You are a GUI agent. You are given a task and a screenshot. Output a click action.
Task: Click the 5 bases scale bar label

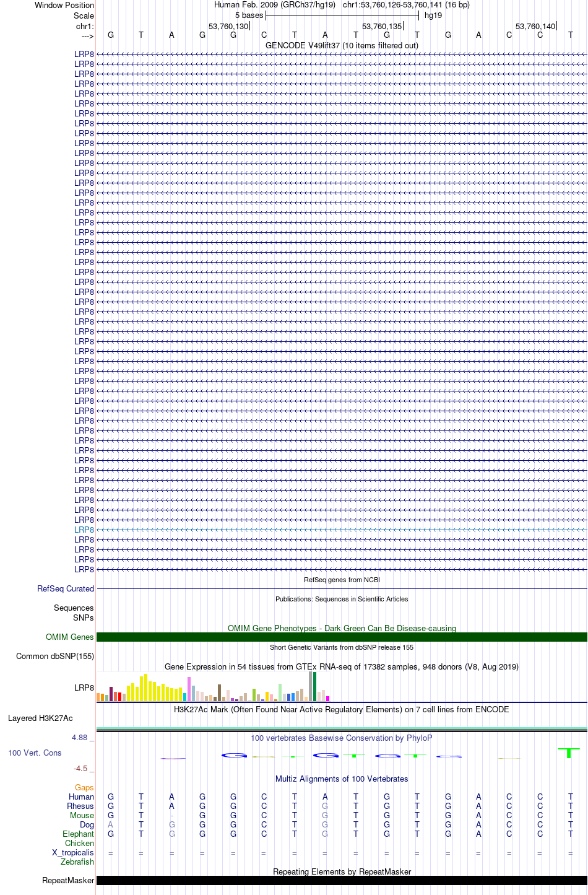249,15
